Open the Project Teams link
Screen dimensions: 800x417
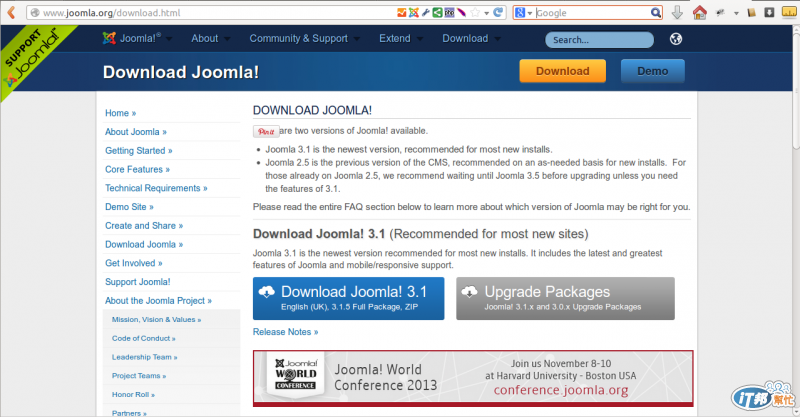139,376
